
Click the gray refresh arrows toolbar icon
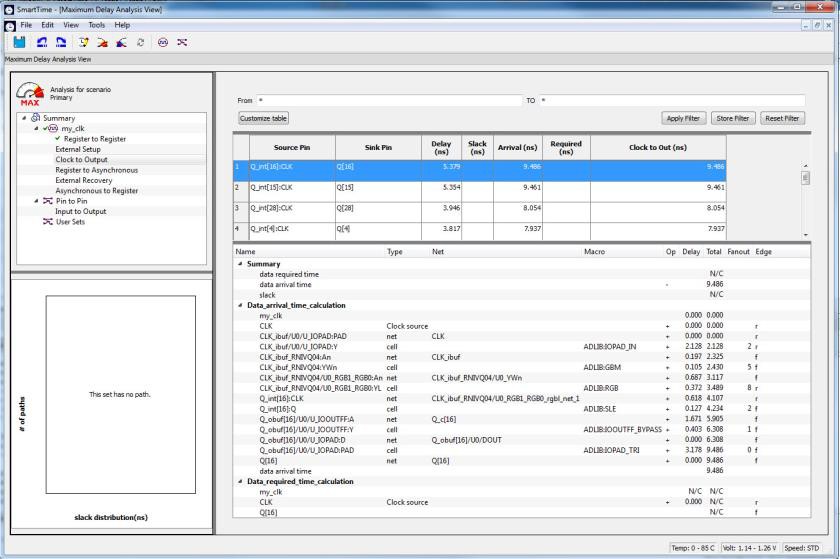point(138,44)
